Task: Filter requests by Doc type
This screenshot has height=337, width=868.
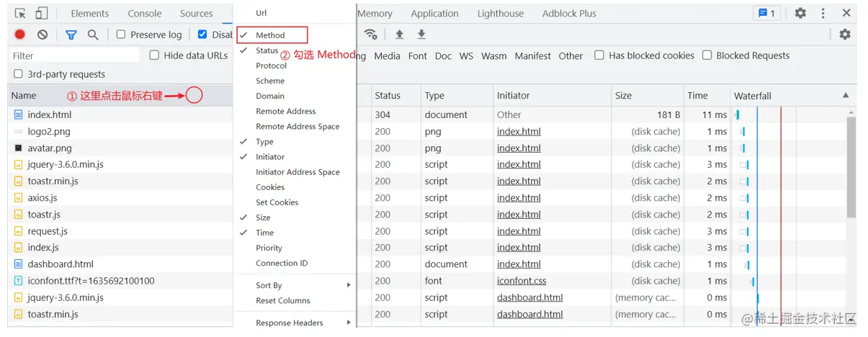Action: point(444,55)
